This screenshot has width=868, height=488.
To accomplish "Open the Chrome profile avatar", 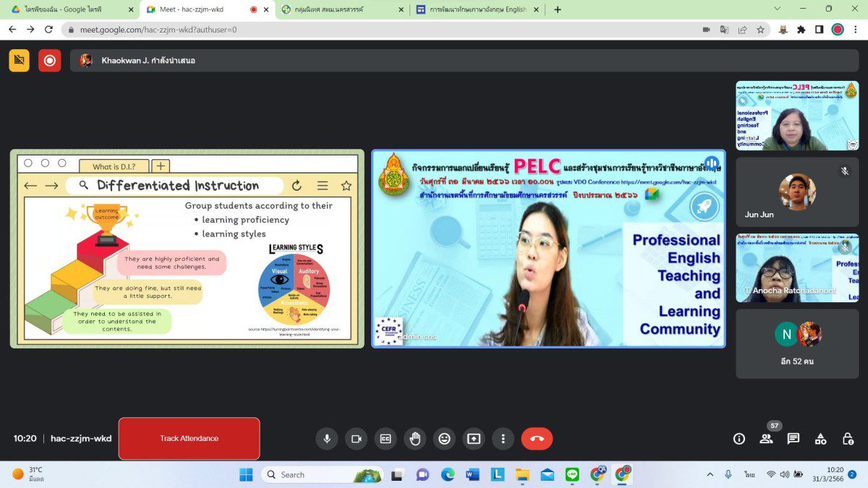I will (x=838, y=30).
